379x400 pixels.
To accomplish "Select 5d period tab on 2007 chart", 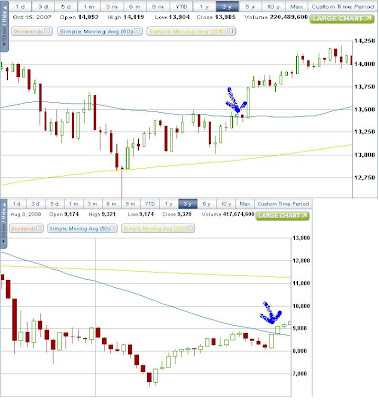I will coord(66,6).
